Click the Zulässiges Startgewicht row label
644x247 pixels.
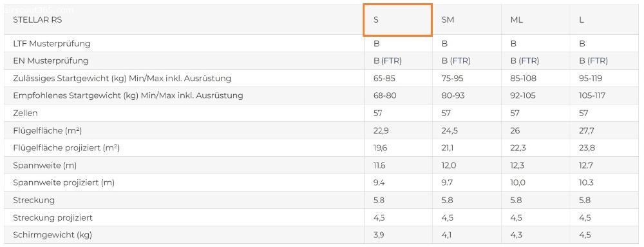point(122,78)
